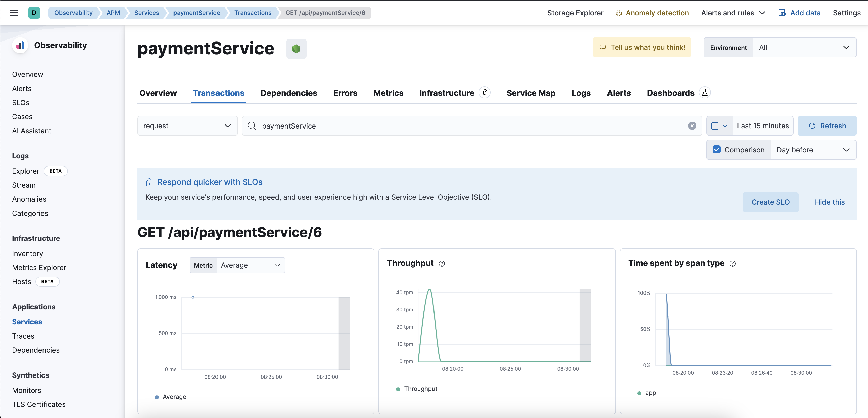Click the refresh arrow icon
The image size is (868, 418).
click(812, 126)
